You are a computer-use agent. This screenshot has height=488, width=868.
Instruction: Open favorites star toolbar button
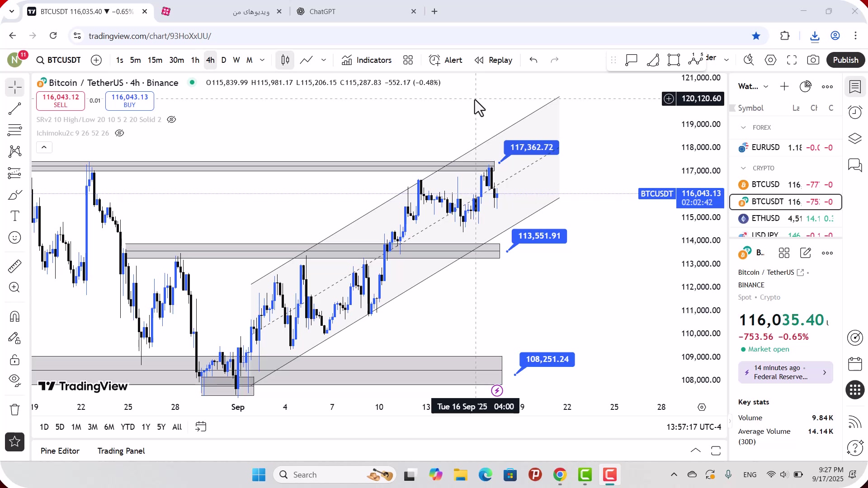click(x=15, y=442)
